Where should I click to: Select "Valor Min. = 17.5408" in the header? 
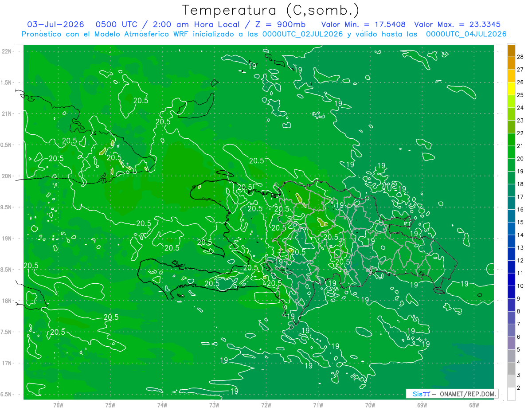(363, 24)
